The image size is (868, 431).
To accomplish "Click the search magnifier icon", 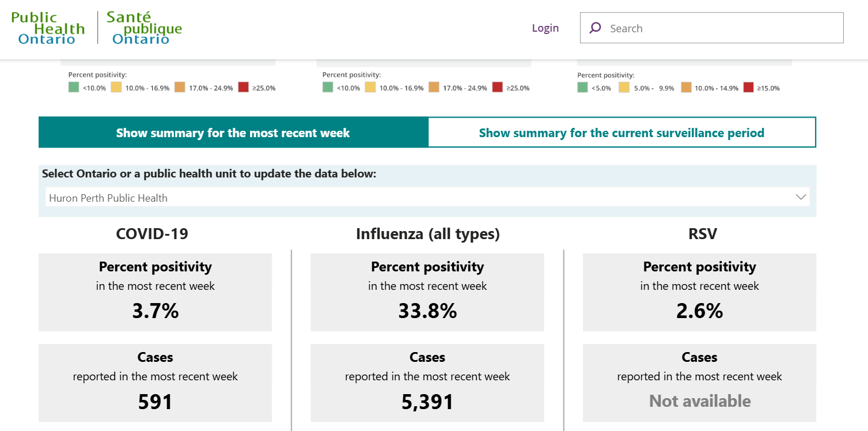I will [595, 27].
